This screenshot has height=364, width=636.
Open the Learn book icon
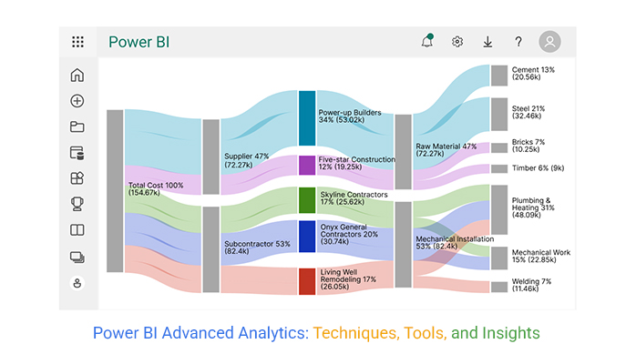(77, 230)
